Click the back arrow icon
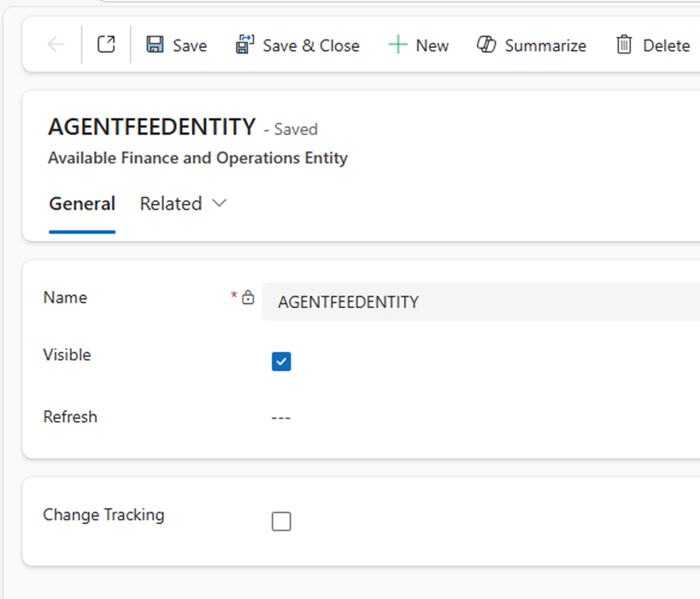Viewport: 700px width, 599px height. coord(56,44)
